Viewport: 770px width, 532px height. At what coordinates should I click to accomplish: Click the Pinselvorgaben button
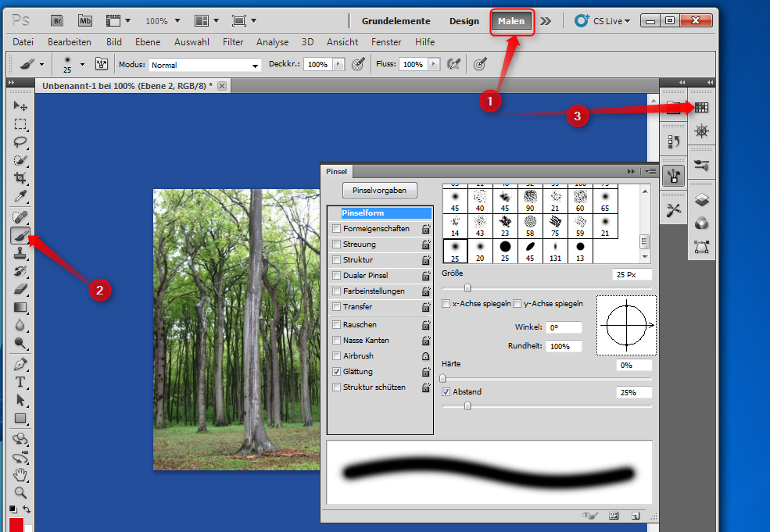pos(379,190)
